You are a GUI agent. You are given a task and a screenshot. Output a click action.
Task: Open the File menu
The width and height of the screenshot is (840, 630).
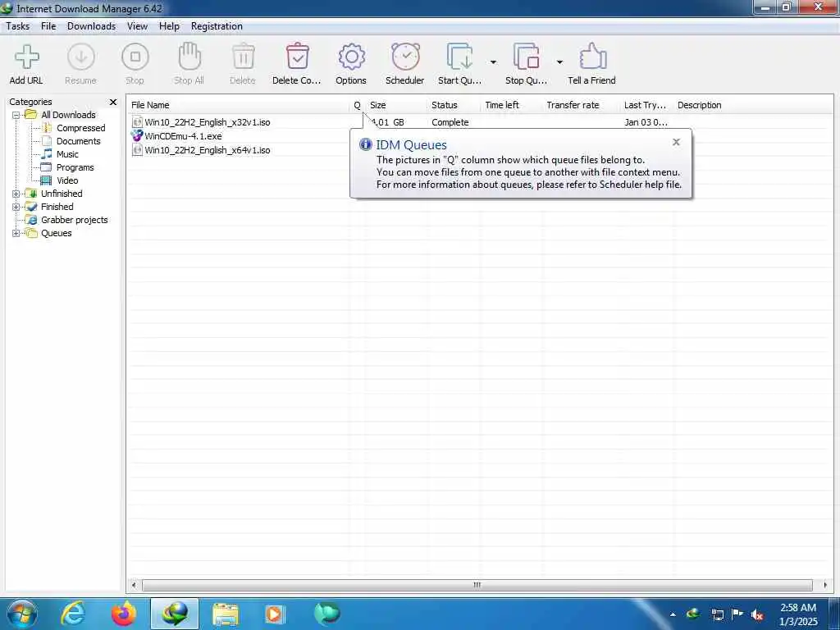click(x=48, y=26)
